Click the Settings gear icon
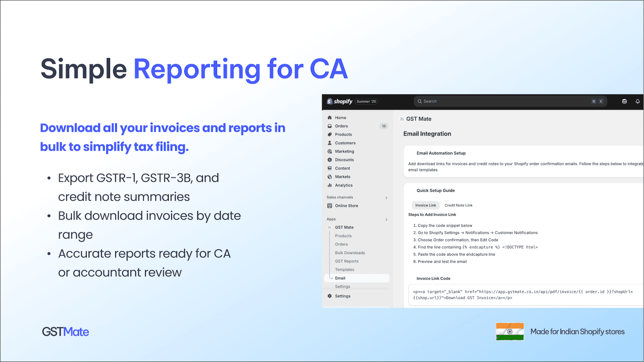Image resolution: width=644 pixels, height=362 pixels. pyautogui.click(x=330, y=296)
